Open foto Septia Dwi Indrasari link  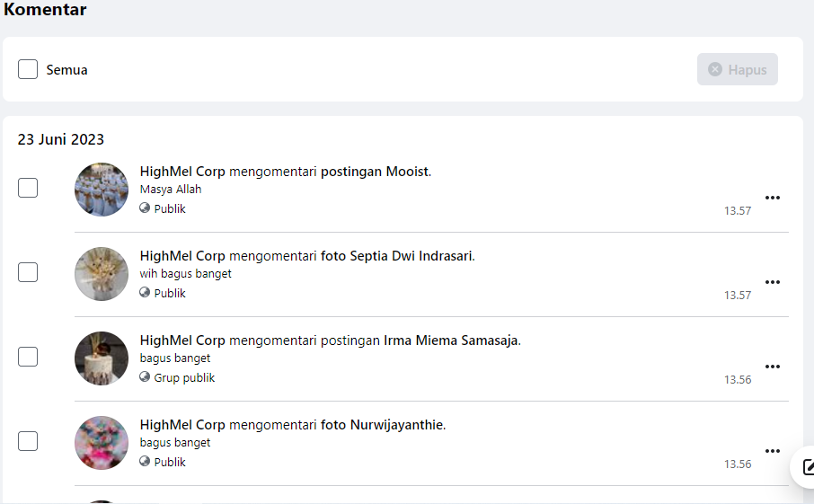pos(398,256)
